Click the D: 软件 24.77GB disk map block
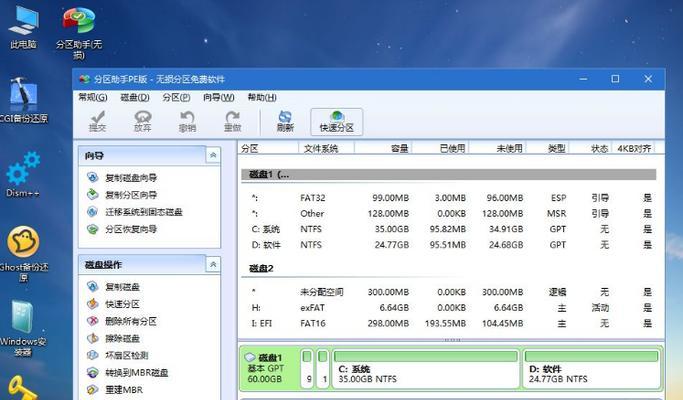 [592, 368]
